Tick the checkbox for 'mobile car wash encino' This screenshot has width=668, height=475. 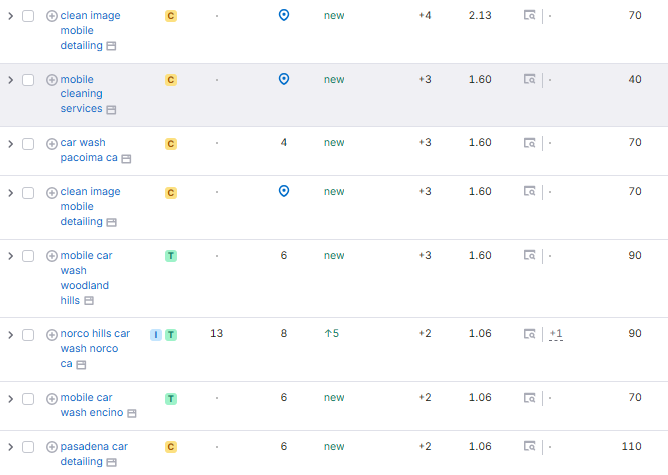[x=28, y=398]
